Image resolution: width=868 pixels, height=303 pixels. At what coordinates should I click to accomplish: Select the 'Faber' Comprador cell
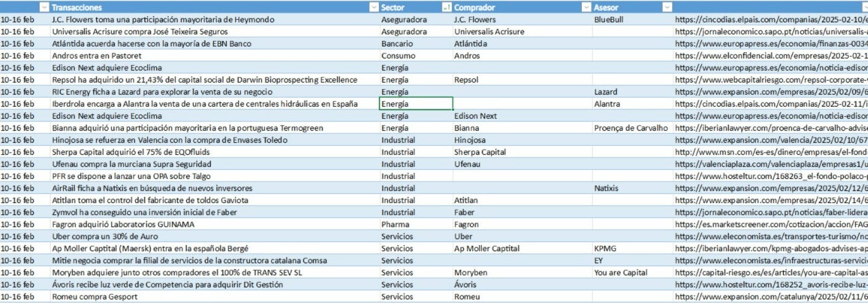[522, 212]
